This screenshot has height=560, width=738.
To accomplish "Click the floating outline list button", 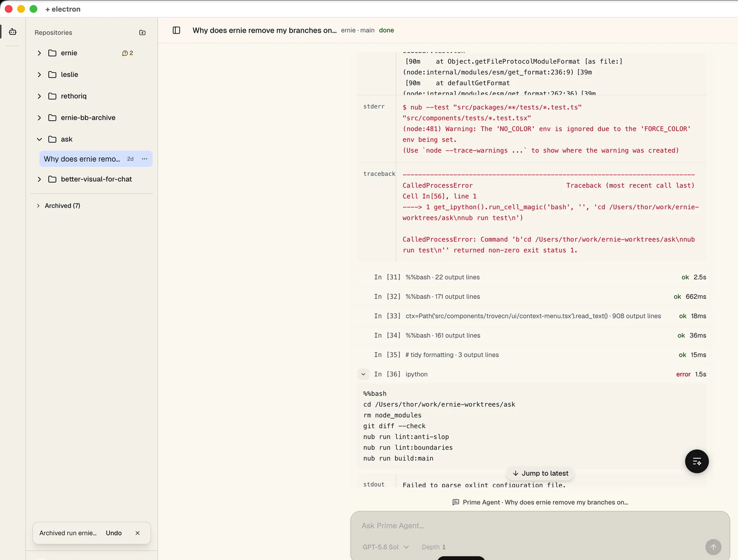I will click(696, 461).
